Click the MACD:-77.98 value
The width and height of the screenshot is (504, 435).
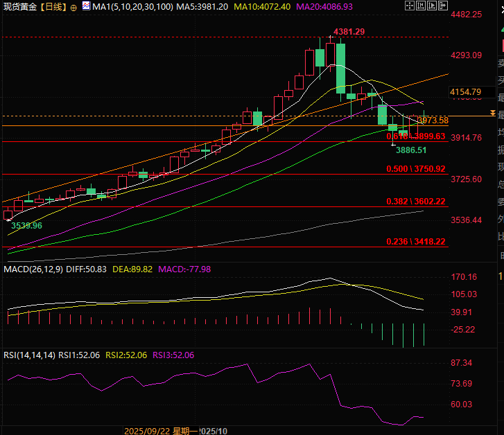(184, 269)
